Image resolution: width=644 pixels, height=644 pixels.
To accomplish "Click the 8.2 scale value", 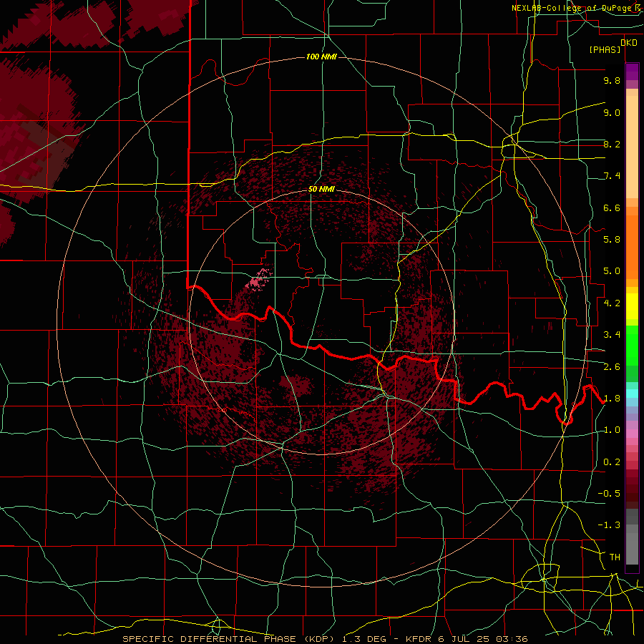I will 612,145.
